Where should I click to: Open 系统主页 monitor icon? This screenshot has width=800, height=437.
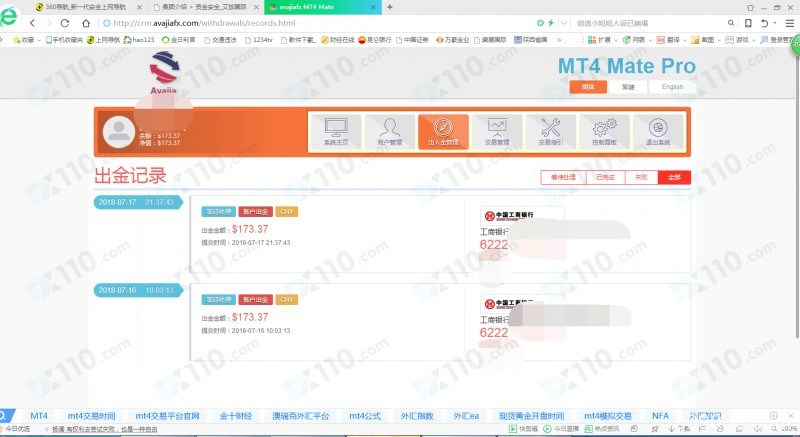tap(336, 132)
